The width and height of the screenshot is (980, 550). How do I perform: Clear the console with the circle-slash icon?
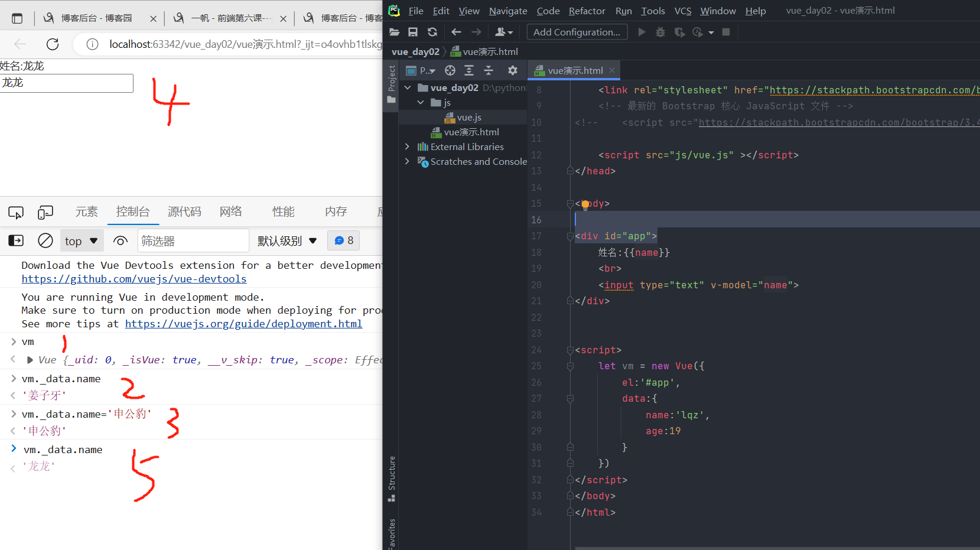(x=45, y=241)
